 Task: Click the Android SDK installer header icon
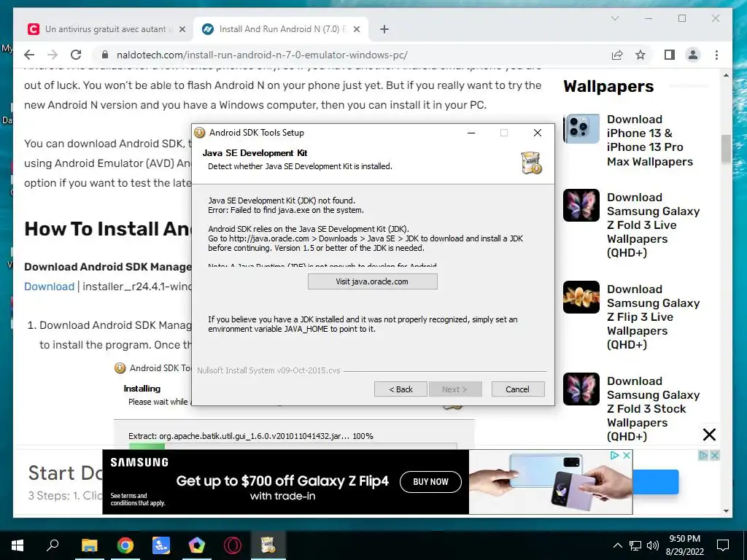tap(531, 163)
